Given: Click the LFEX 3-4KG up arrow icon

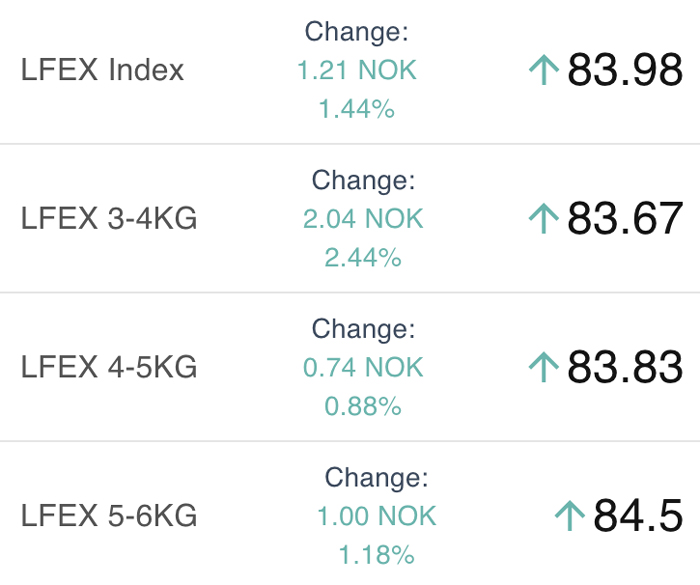Looking at the screenshot, I should [543, 218].
